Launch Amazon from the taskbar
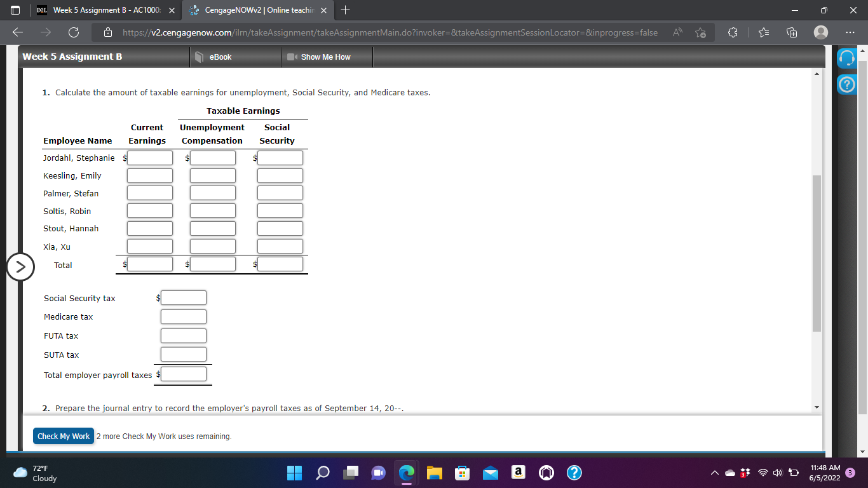 coord(518,473)
